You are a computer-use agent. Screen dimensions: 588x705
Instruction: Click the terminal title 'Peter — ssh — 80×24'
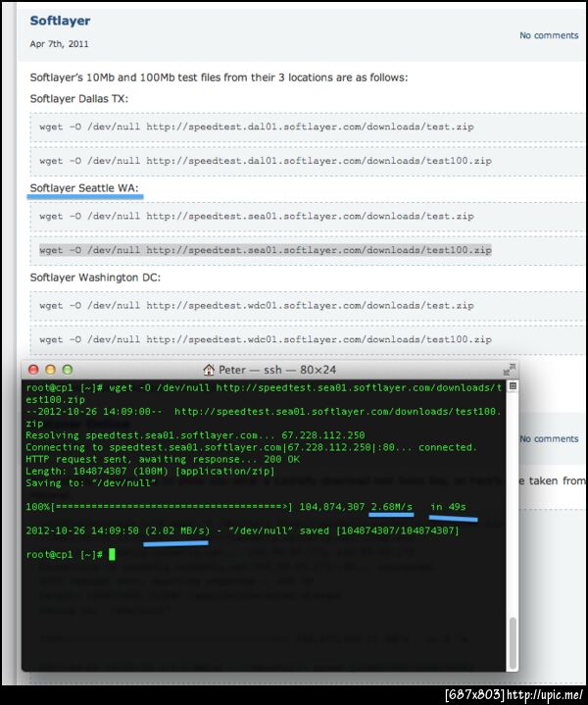pyautogui.click(x=277, y=370)
